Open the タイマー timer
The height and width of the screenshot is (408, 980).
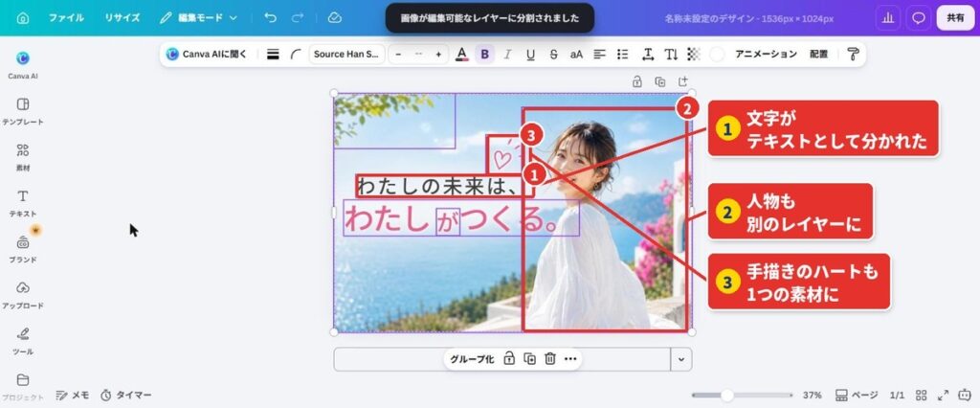(126, 395)
